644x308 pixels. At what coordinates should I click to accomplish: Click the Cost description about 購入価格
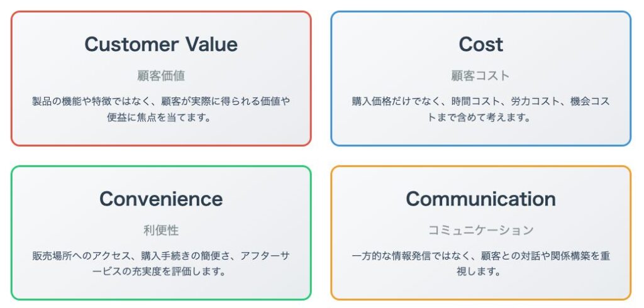pos(480,109)
